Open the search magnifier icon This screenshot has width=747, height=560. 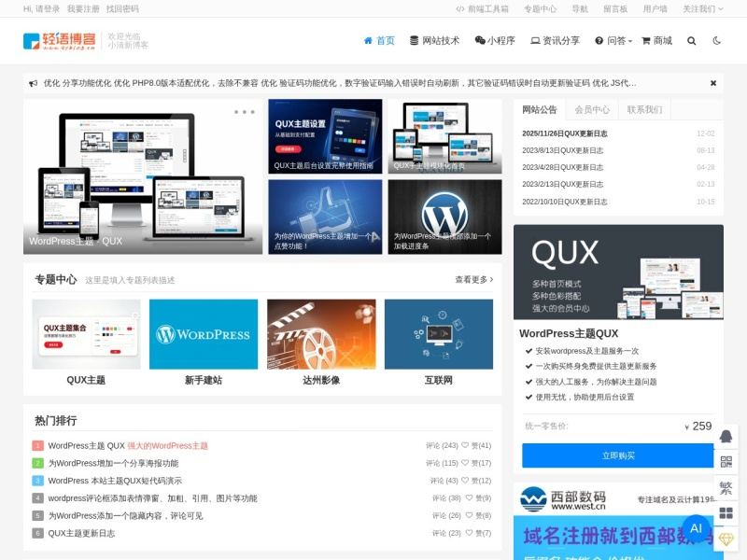pyautogui.click(x=691, y=41)
